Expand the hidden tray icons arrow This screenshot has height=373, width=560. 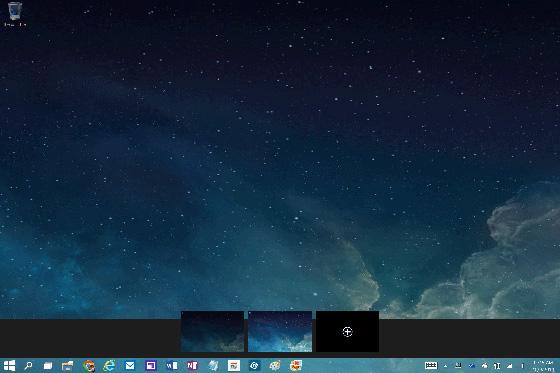445,366
